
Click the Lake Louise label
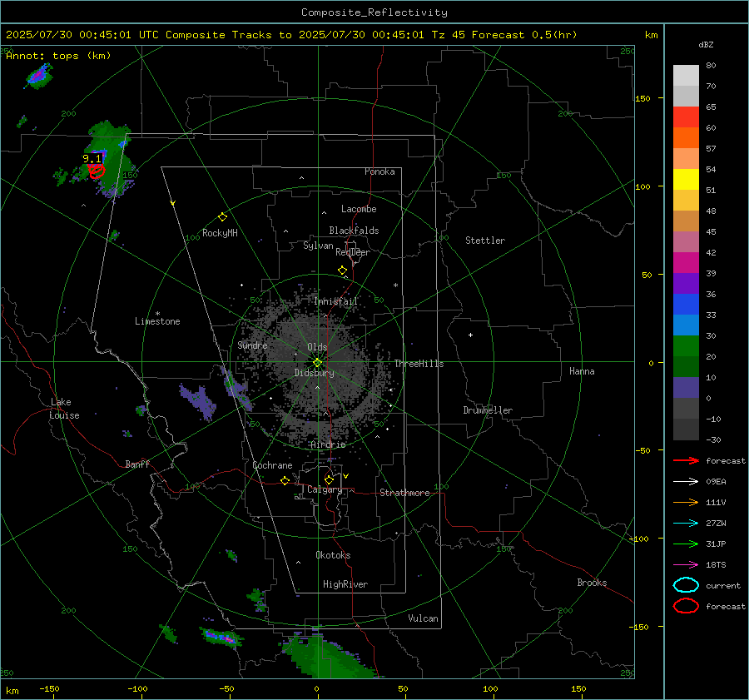click(x=64, y=409)
